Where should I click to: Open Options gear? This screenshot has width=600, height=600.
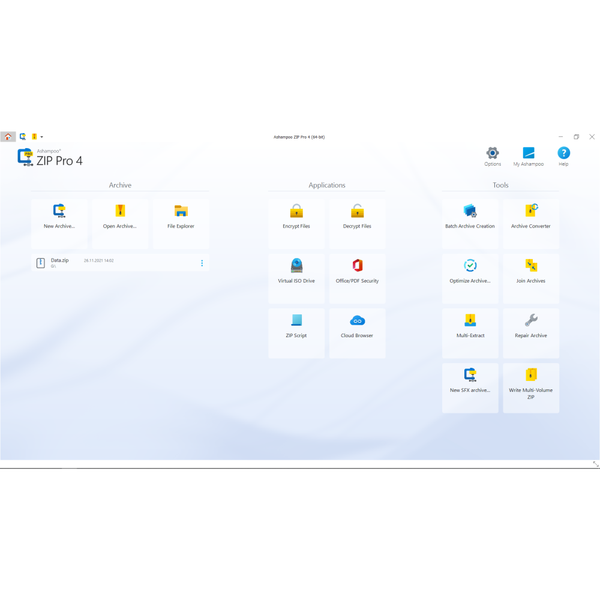[492, 156]
